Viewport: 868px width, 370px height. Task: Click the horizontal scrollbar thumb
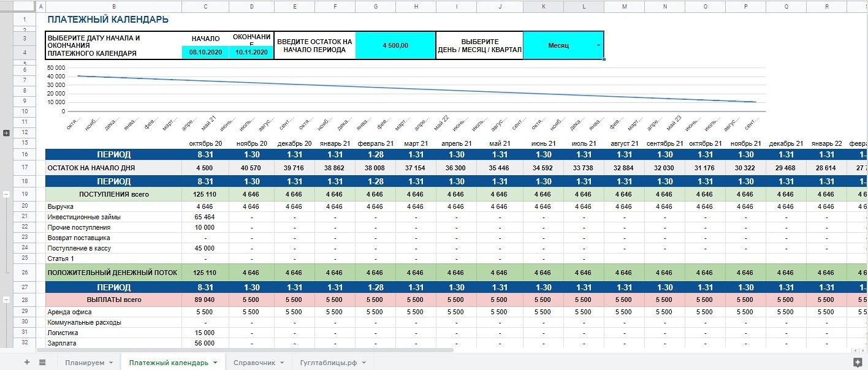pos(245,350)
